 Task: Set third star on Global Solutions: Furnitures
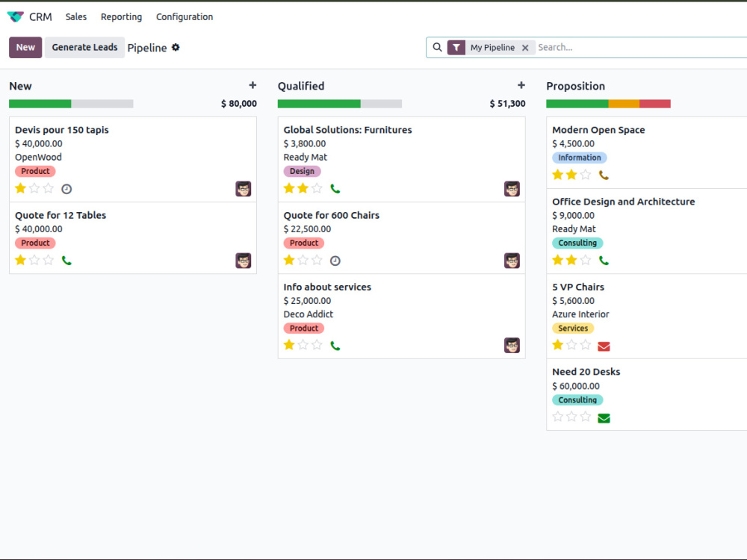(x=317, y=188)
